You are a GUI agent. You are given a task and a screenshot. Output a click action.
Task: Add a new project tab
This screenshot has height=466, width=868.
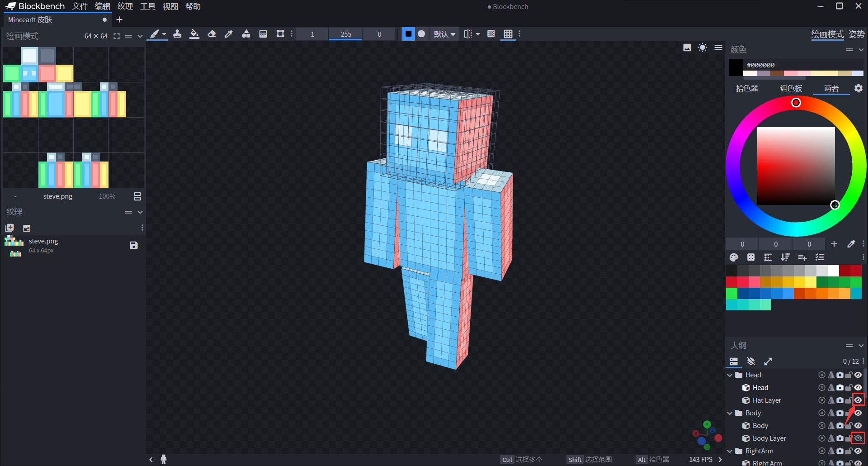(119, 19)
